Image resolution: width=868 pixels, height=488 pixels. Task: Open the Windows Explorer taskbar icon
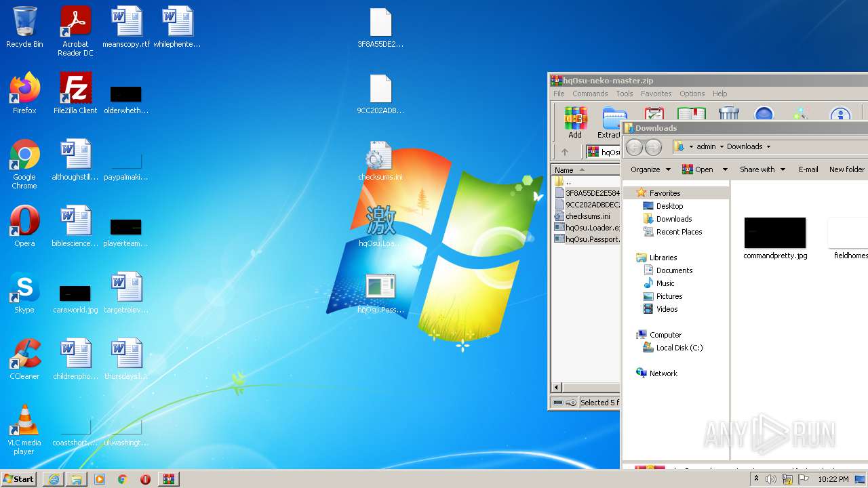77,479
